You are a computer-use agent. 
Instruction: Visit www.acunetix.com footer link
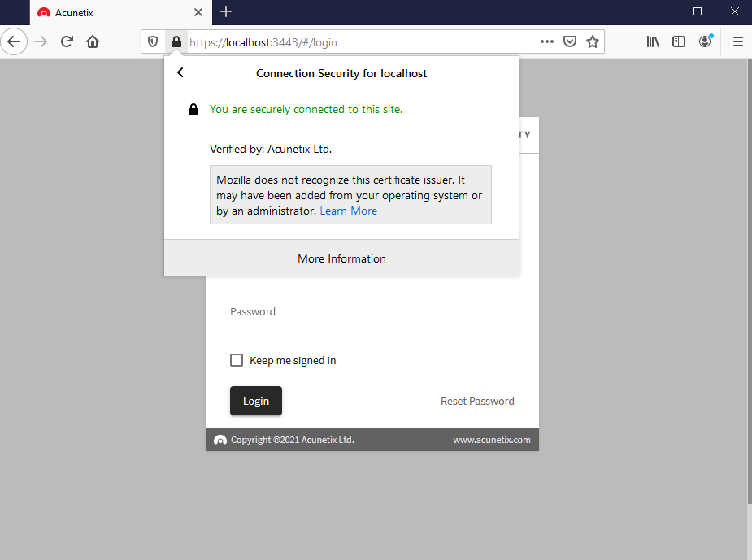pos(492,440)
